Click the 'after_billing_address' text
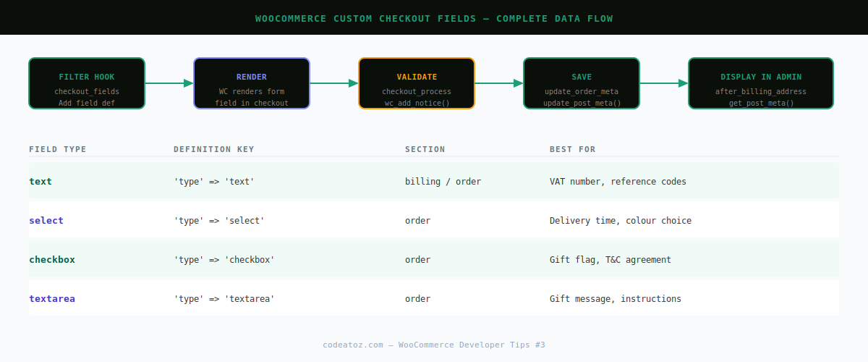 click(761, 91)
